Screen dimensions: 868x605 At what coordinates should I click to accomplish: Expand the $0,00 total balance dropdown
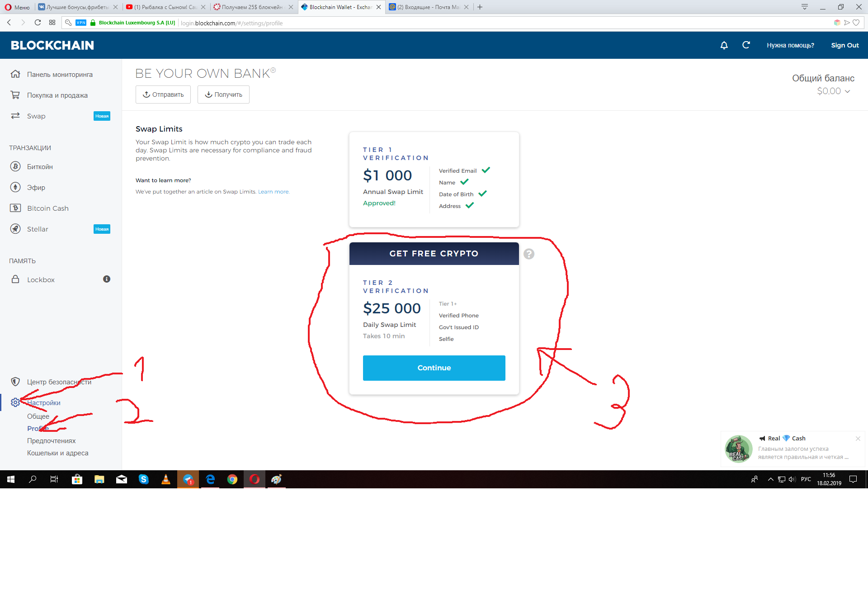coord(834,91)
